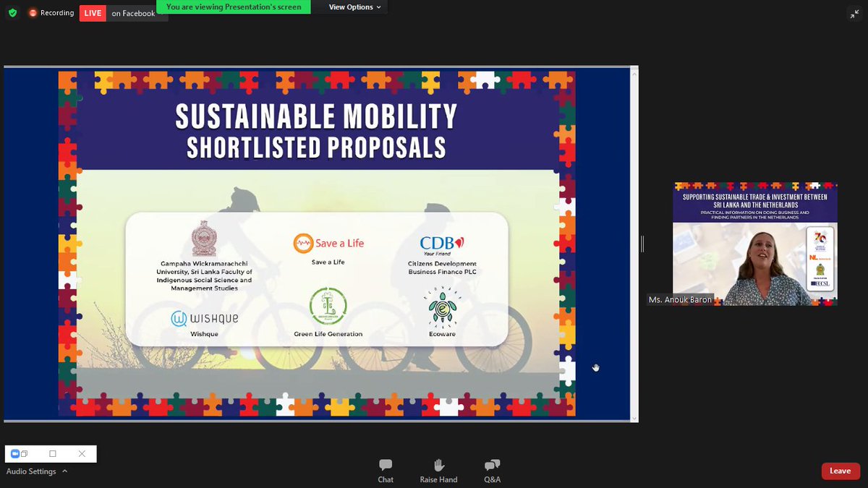Click the Green Life Generation logo
The width and height of the screenshot is (868, 488).
pos(328,307)
